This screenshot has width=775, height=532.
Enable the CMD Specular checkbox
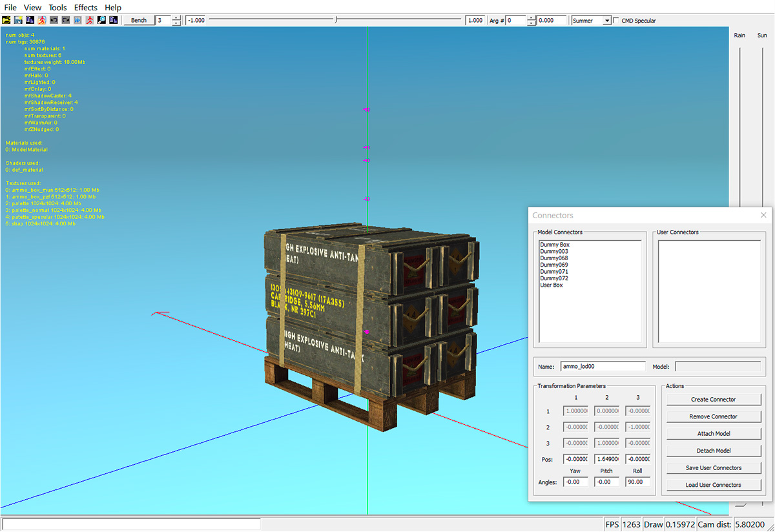pos(616,21)
